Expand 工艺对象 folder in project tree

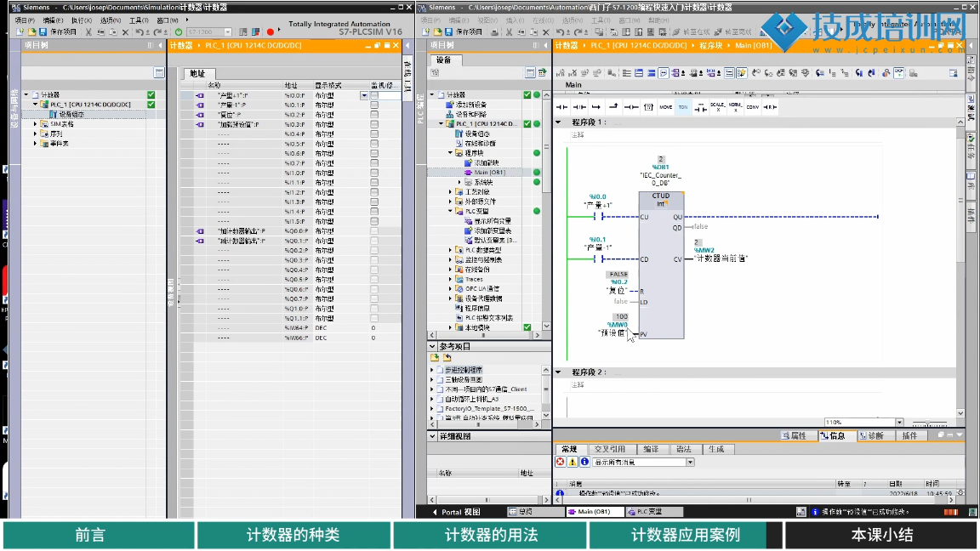pos(450,192)
